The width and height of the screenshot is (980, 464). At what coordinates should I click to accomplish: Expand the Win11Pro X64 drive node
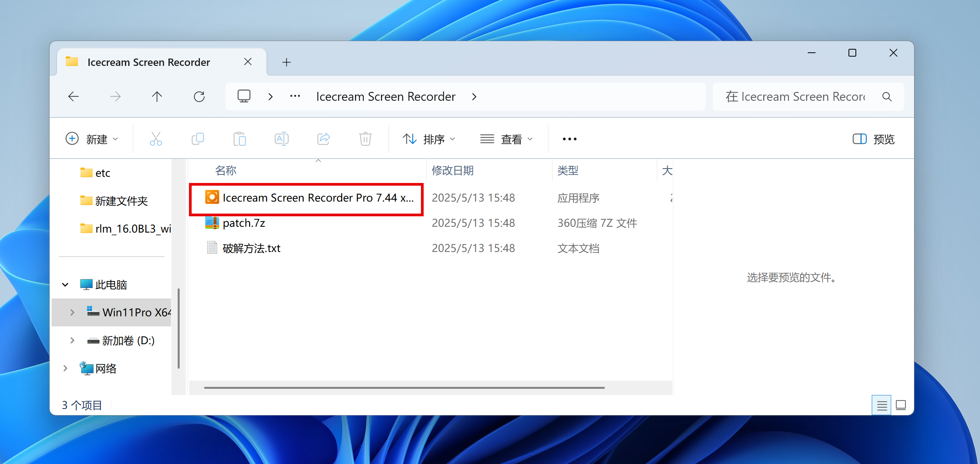(72, 312)
